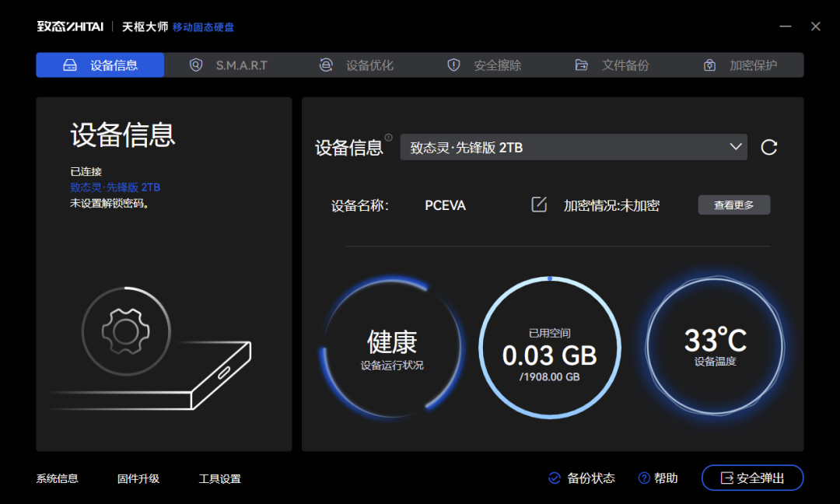Click the PCEVA device name text
Image resolution: width=840 pixels, height=504 pixels.
[x=445, y=205]
